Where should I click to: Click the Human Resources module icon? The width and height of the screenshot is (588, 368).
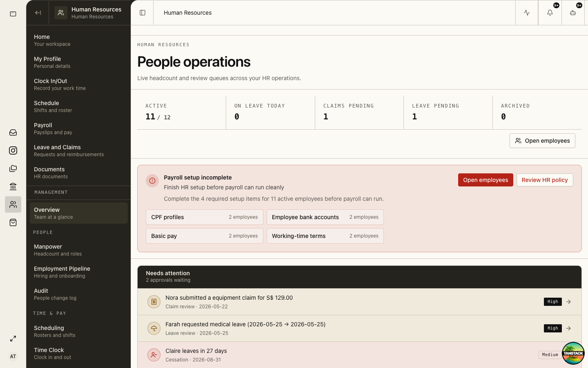click(x=61, y=13)
